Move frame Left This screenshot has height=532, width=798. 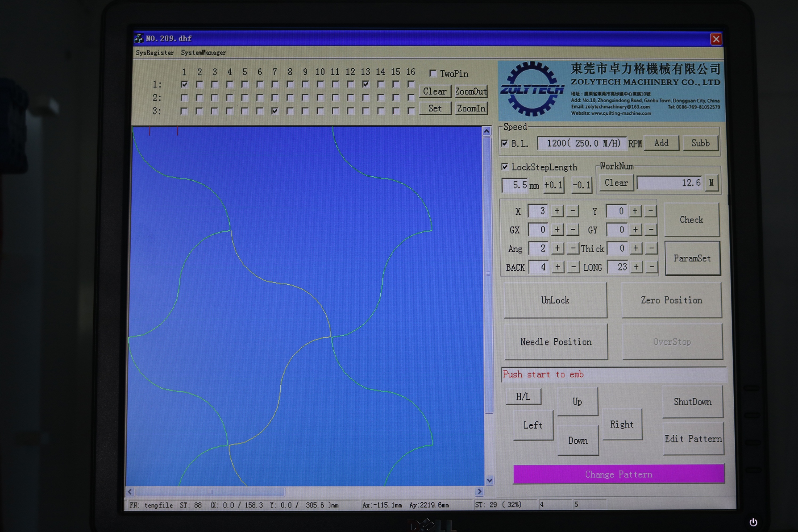coord(533,425)
